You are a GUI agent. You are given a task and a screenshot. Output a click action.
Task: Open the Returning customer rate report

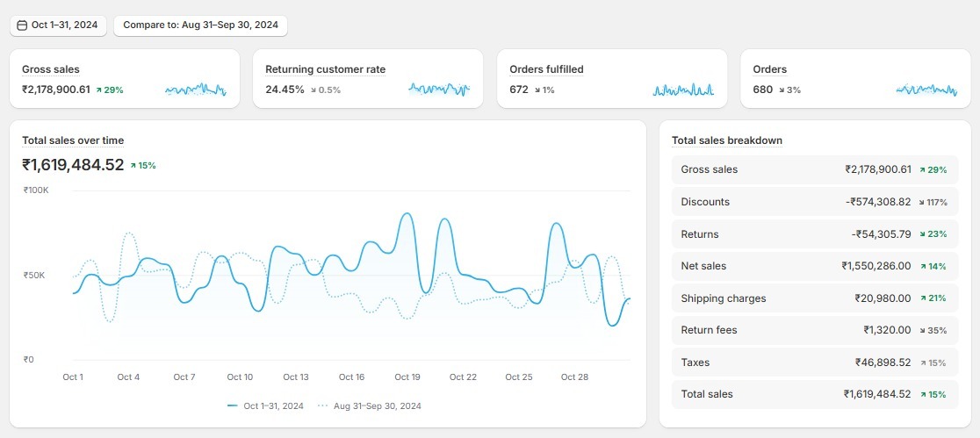pyautogui.click(x=325, y=69)
